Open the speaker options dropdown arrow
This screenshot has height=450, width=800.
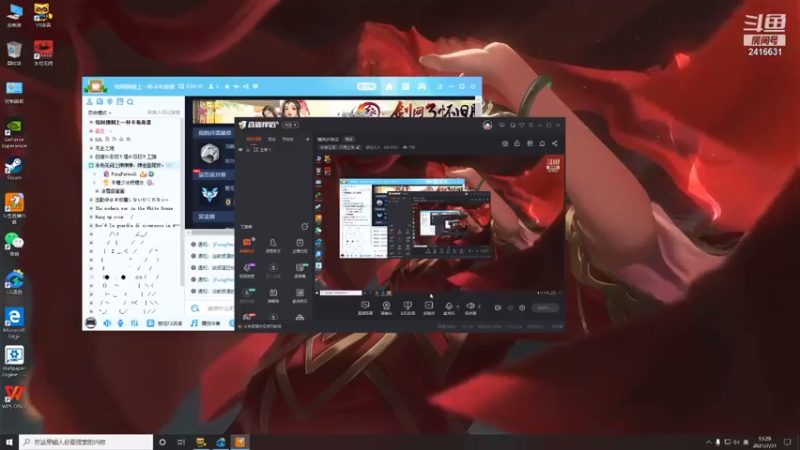(x=479, y=307)
